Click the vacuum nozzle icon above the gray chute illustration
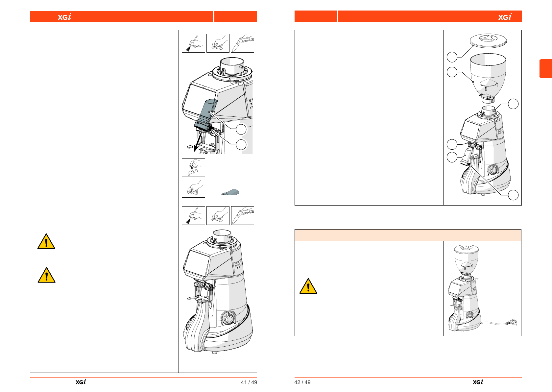Viewport: 552px width, 392px height. pyautogui.click(x=242, y=43)
